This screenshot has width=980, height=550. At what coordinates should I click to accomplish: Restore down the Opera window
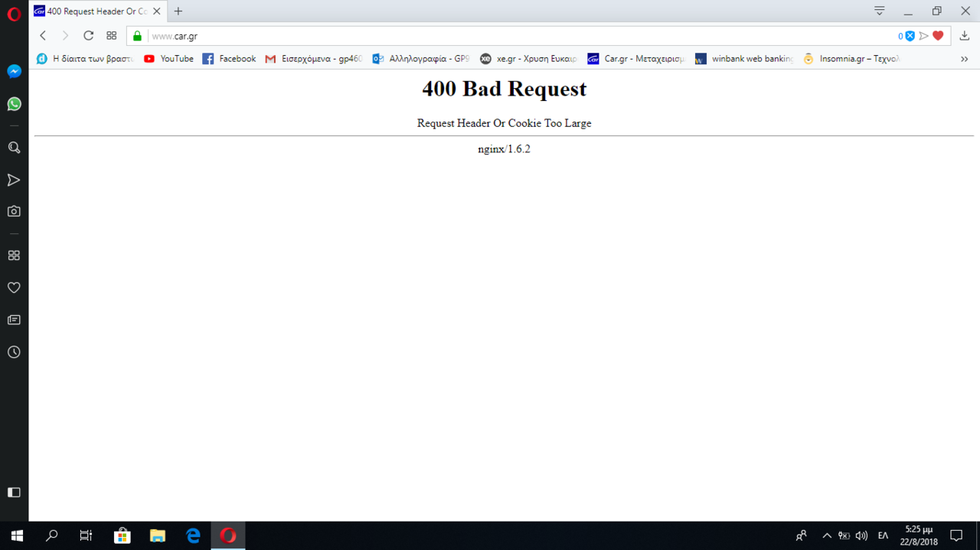(936, 11)
